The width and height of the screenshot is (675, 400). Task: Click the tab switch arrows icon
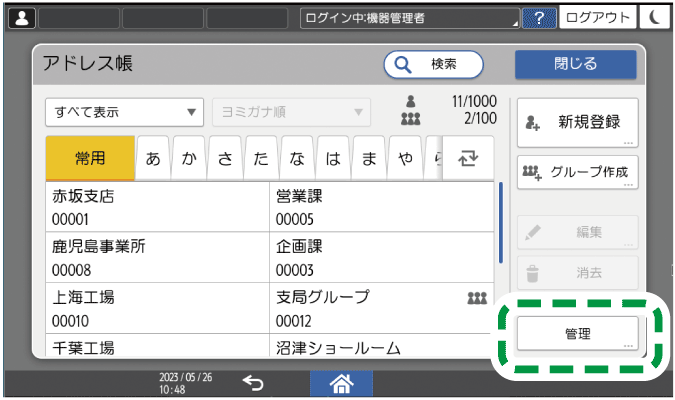[468, 158]
